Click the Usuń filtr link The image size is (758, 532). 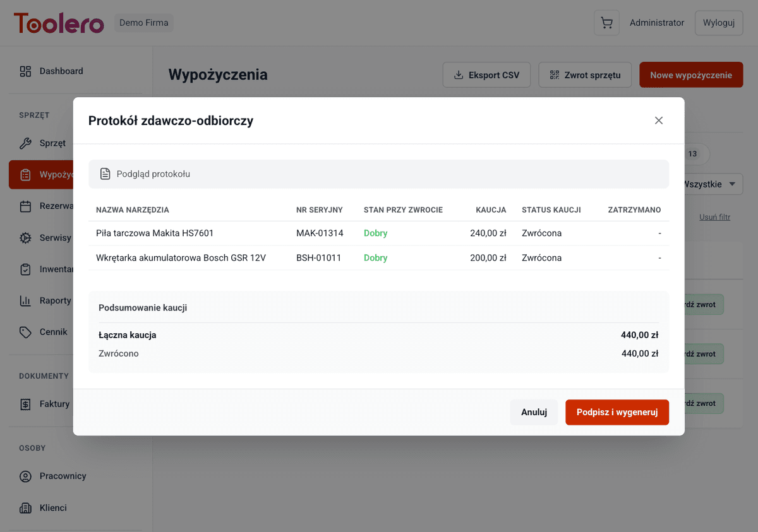point(714,217)
